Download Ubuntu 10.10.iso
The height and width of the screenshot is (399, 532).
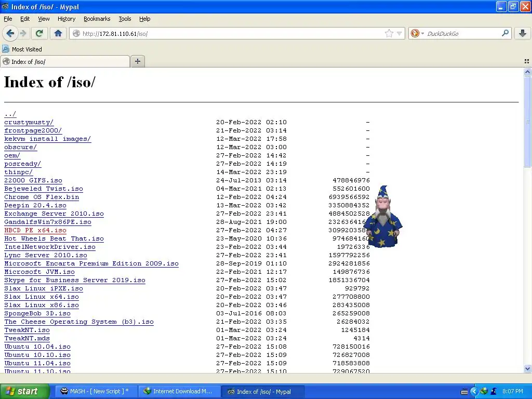click(37, 355)
